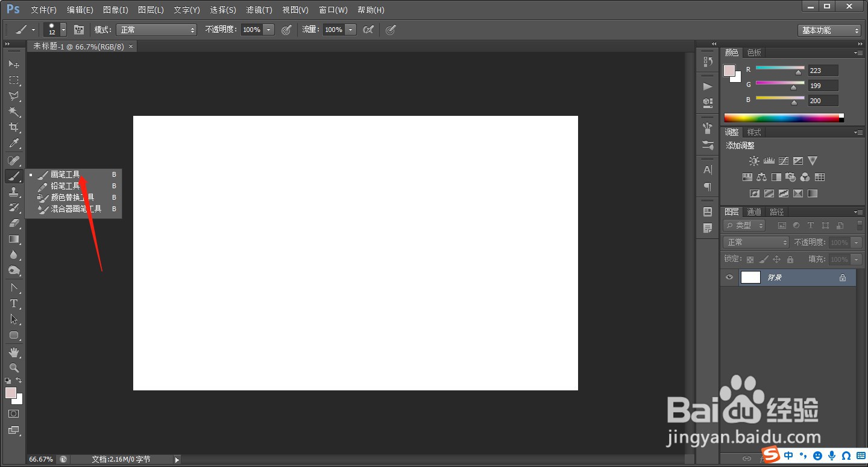Open the 图像(I) menu

tap(116, 10)
